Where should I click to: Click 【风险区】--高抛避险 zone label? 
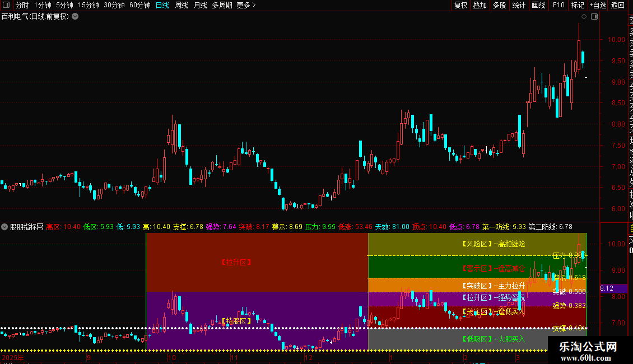pos(494,244)
